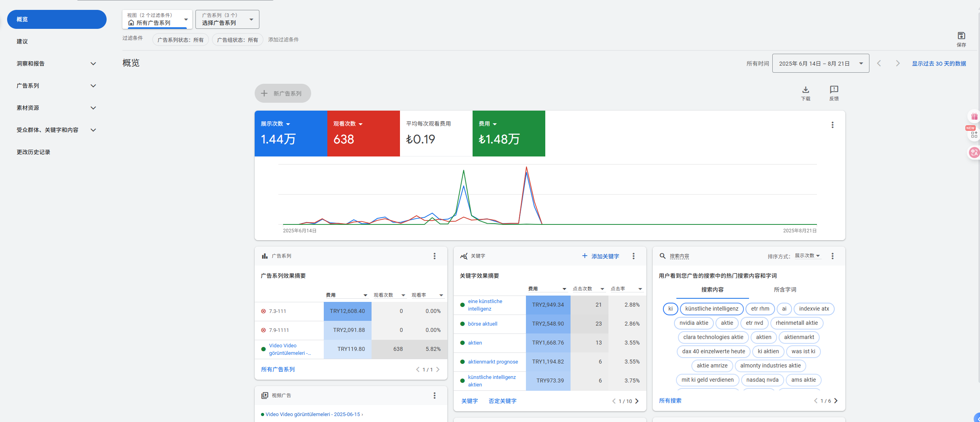Click the 下载 download icon

805,90
